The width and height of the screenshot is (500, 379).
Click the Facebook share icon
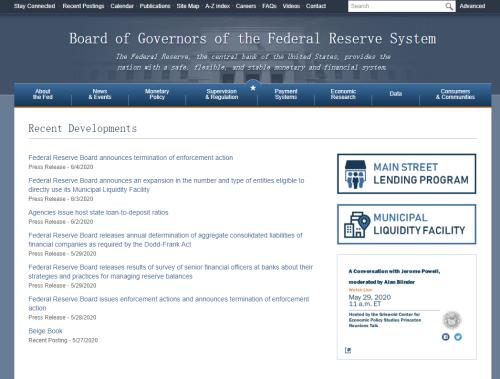[x=446, y=337]
